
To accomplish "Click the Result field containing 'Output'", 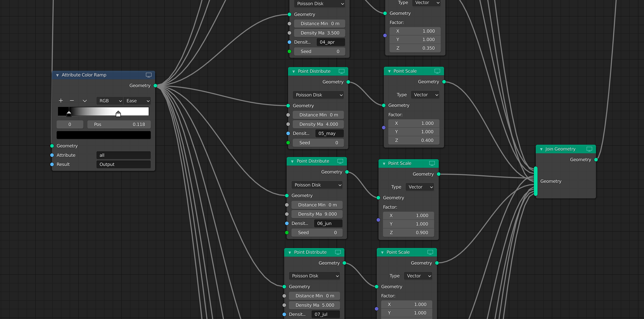I will tap(123, 164).
